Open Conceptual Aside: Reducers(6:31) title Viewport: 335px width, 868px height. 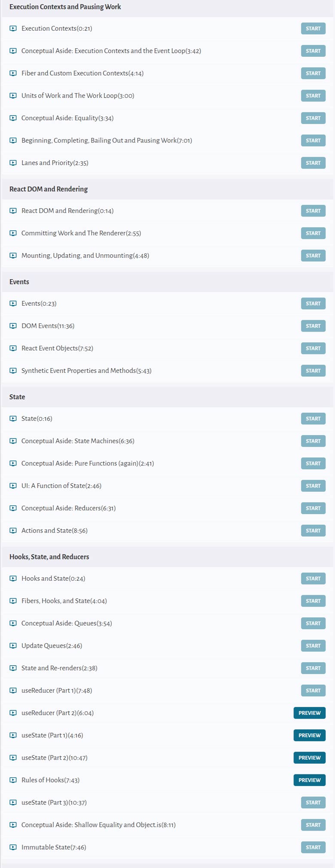point(69,508)
